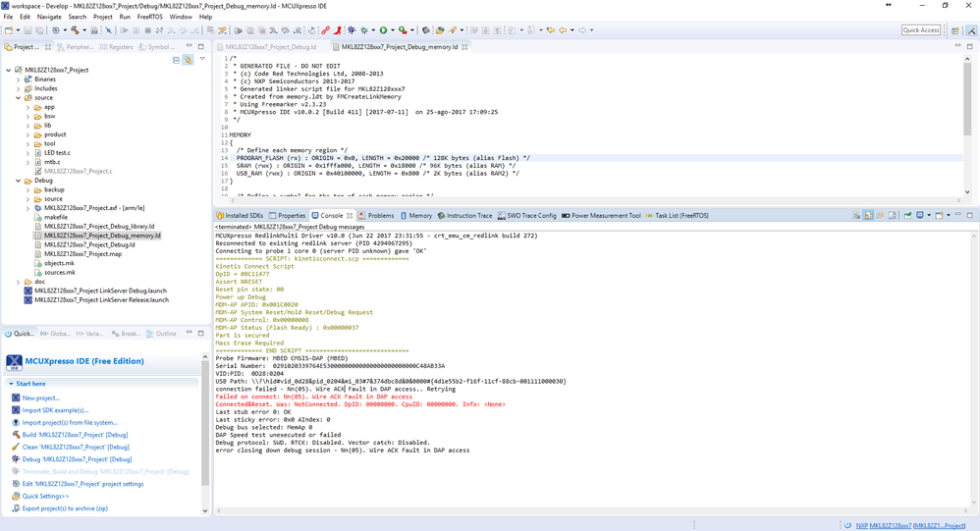Click Build 'MKL82Z128xxx7_Project' [Debug] link
Image resolution: width=980 pixels, height=531 pixels.
point(75,435)
